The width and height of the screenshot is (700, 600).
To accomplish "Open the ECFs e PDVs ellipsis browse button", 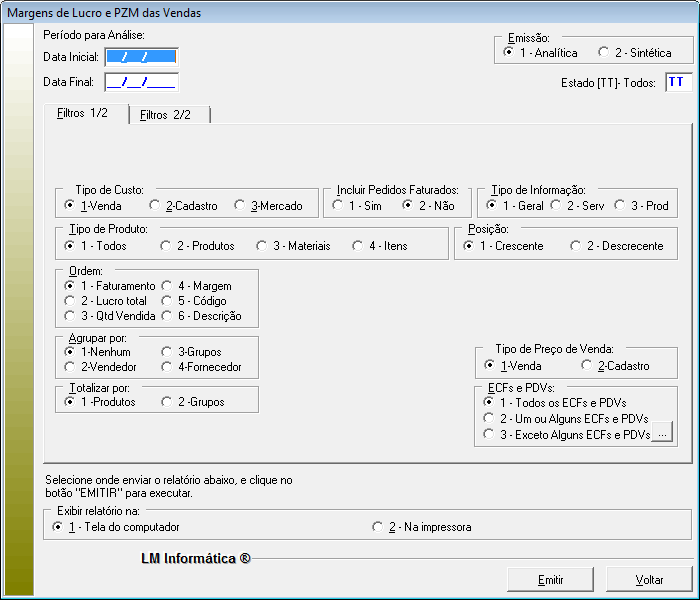I will point(662,434).
